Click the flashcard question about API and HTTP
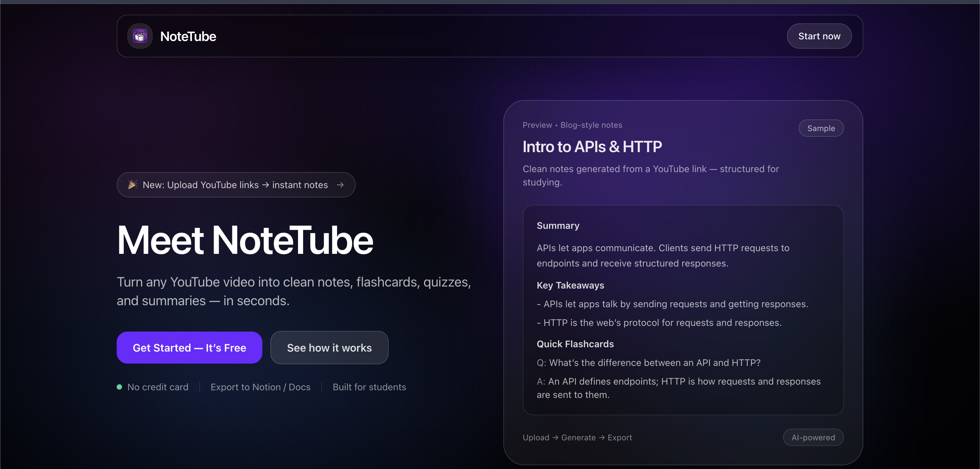Screen dimensions: 980x469 (648, 363)
